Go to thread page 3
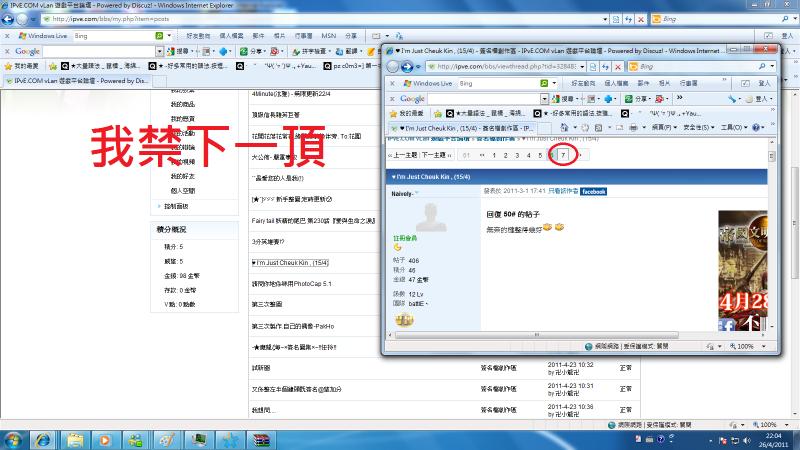The width and height of the screenshot is (800, 450). click(517, 155)
